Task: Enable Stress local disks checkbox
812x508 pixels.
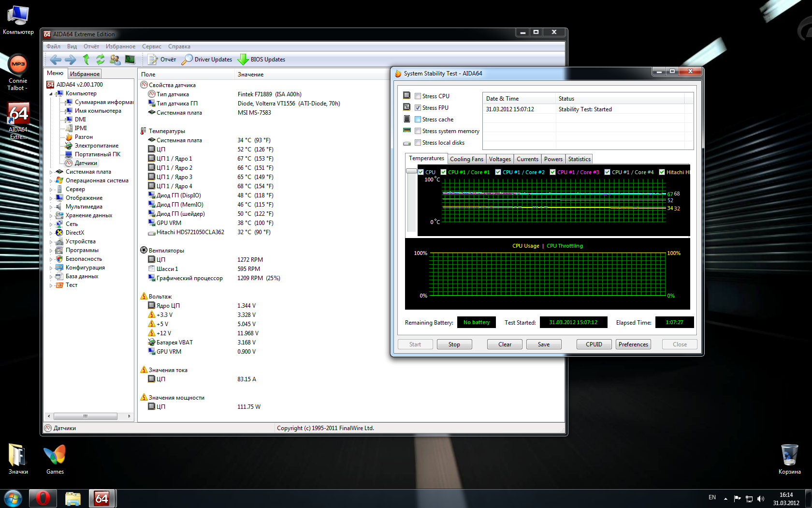Action: click(418, 143)
